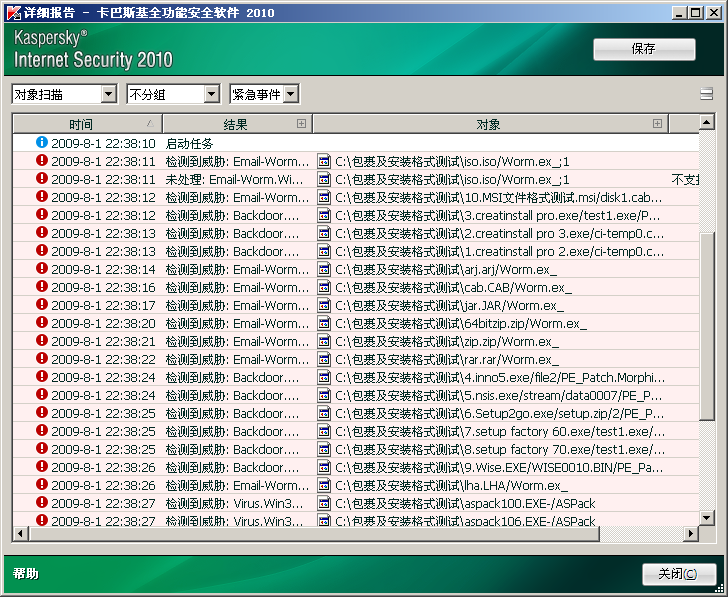728x597 pixels.
Task: Select 未处理: Email-Worm.Wi... result cell
Action: (x=234, y=180)
